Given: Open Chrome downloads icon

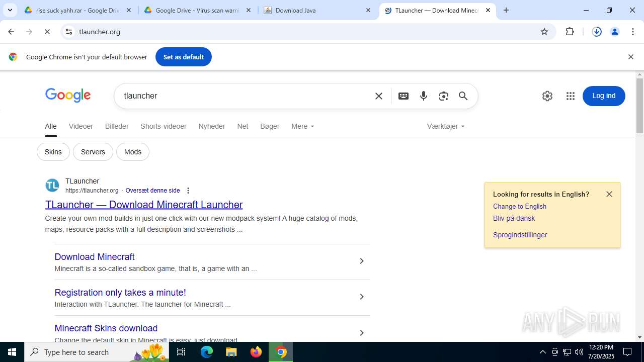Looking at the screenshot, I should [x=597, y=32].
